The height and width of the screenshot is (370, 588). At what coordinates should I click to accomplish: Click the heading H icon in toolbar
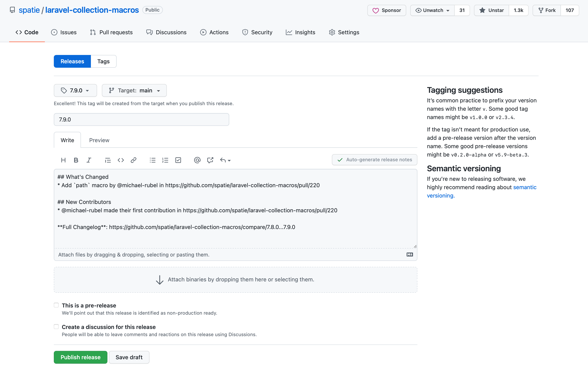pos(63,160)
